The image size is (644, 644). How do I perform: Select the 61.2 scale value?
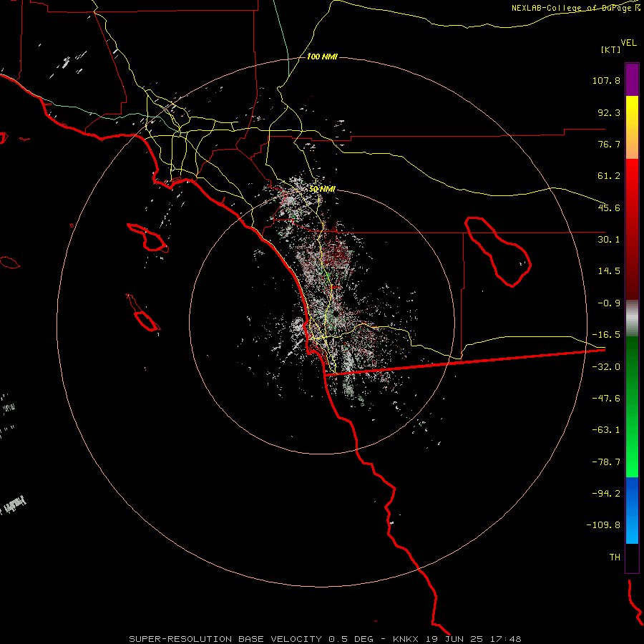[x=609, y=176]
